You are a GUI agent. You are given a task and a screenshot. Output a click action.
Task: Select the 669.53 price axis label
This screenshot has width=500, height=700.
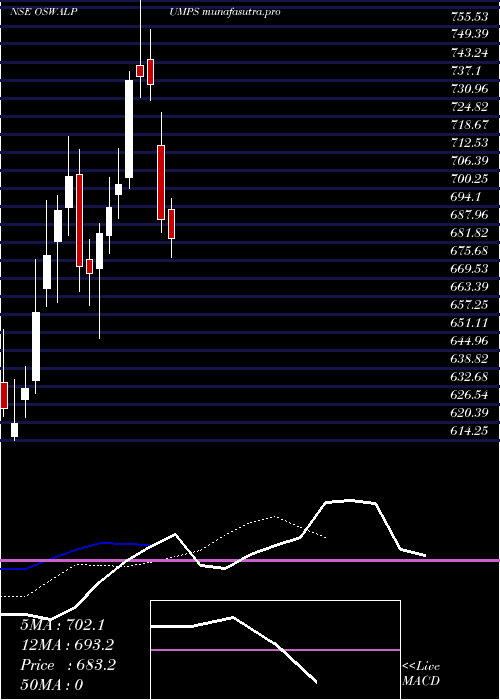point(469,269)
